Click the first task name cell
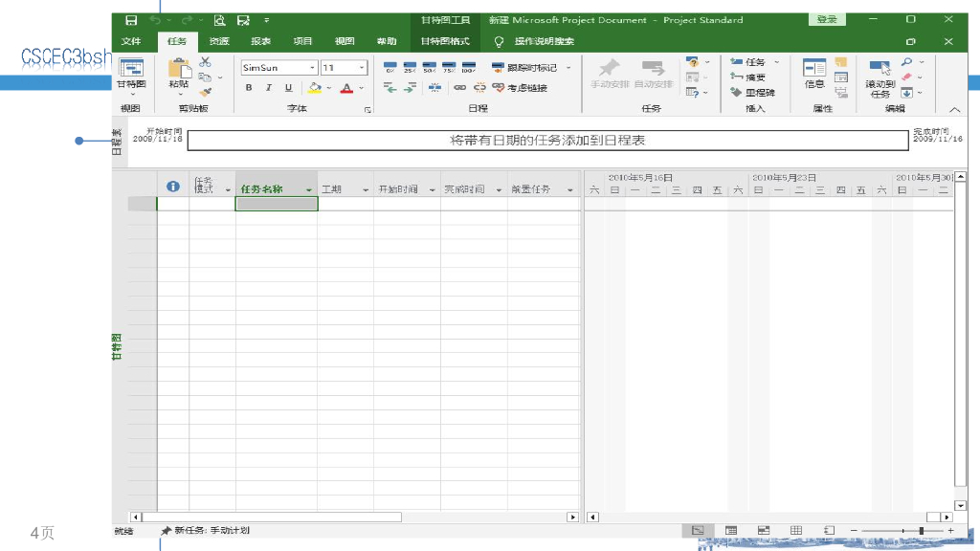This screenshot has height=551, width=980. [276, 204]
